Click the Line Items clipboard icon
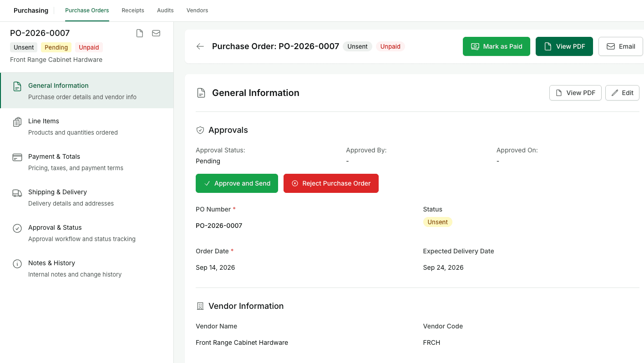 click(17, 122)
